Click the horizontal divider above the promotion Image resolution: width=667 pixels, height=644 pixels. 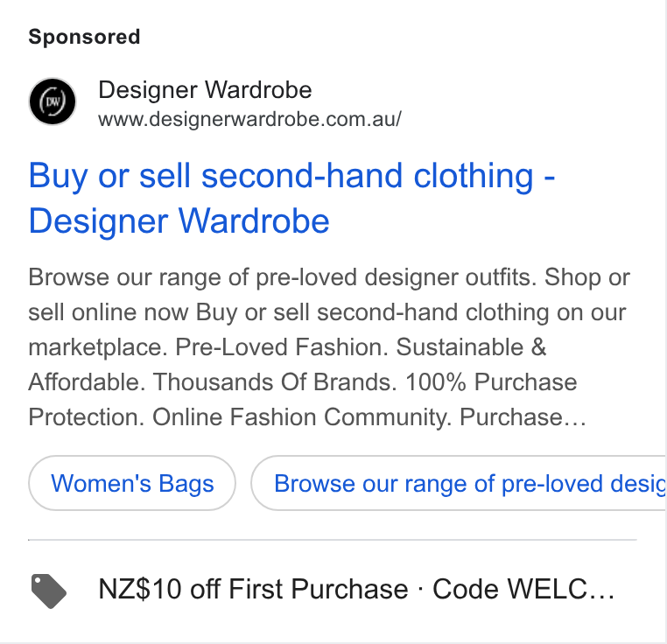pos(333,540)
